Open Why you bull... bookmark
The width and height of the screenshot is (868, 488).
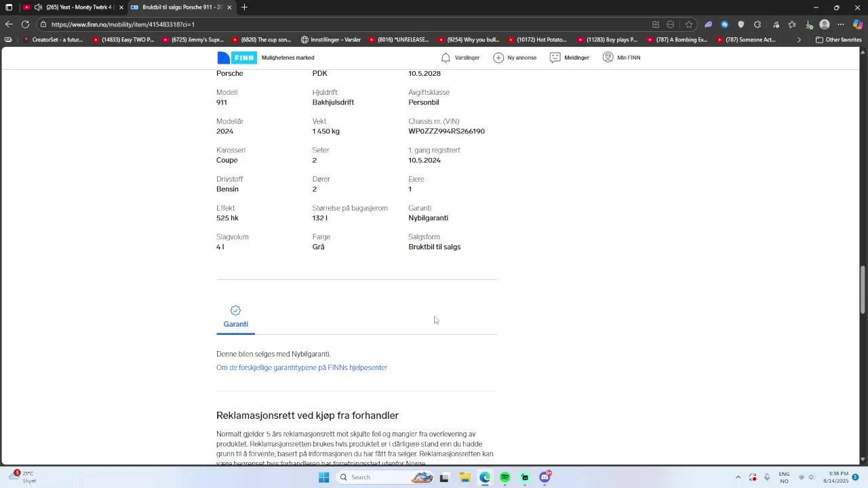(x=469, y=40)
